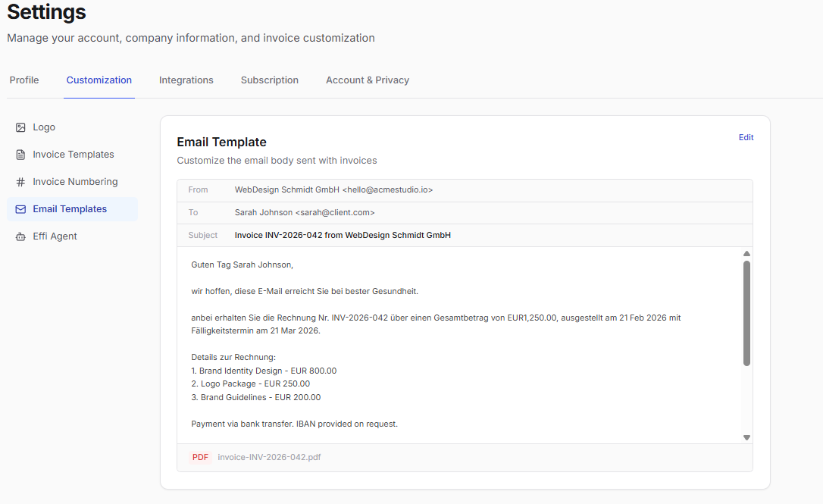Click the scroll up arrow in email body

pos(746,254)
